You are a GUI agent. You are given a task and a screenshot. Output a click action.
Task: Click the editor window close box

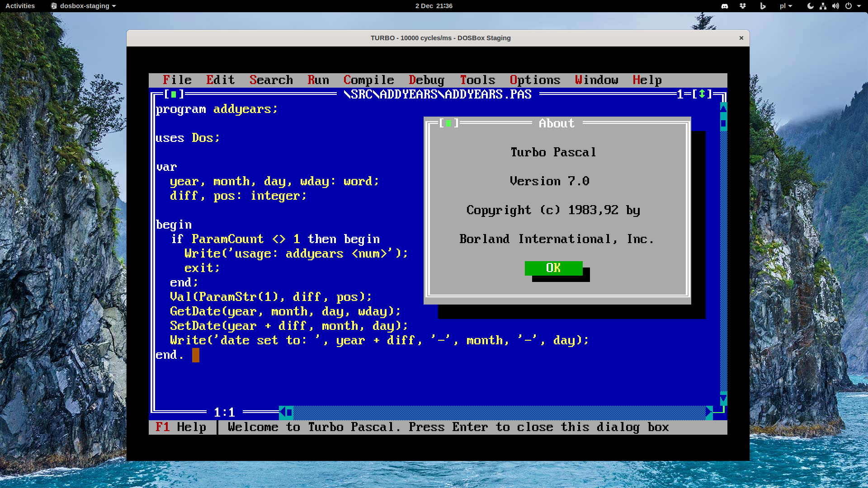click(x=174, y=94)
